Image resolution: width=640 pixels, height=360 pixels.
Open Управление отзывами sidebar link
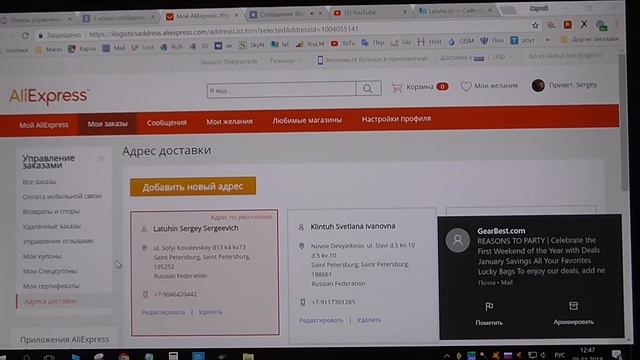point(58,241)
